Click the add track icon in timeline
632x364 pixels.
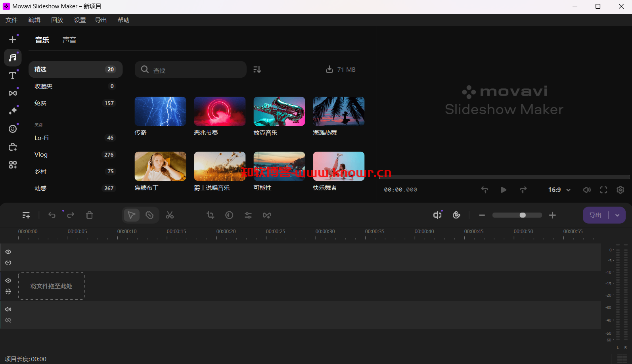coord(26,215)
